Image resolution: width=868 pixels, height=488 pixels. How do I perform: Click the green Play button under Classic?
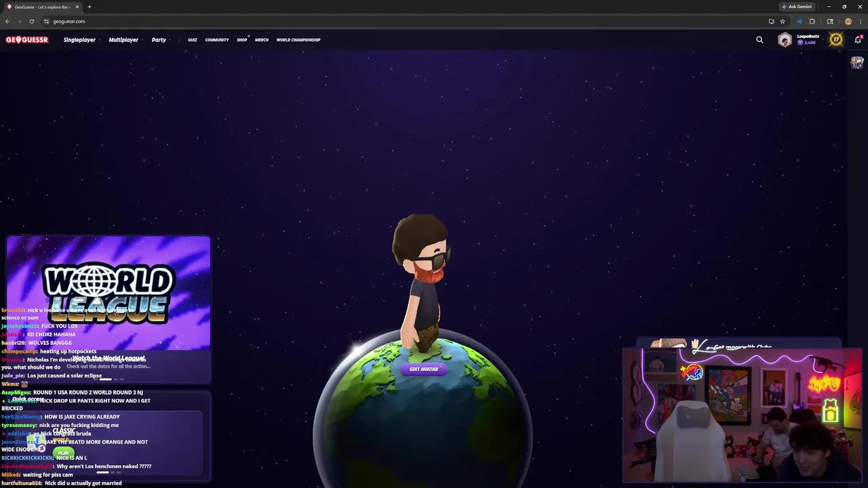click(63, 453)
